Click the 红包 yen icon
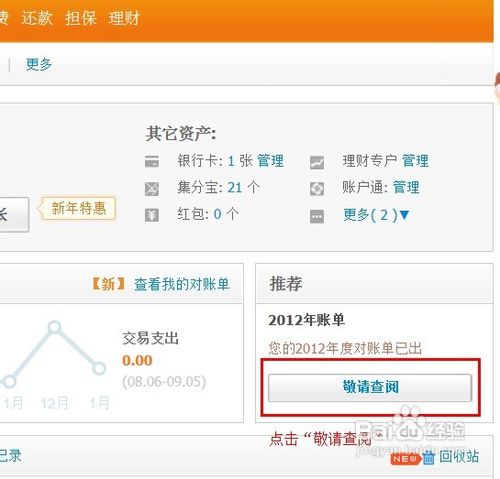 152,215
